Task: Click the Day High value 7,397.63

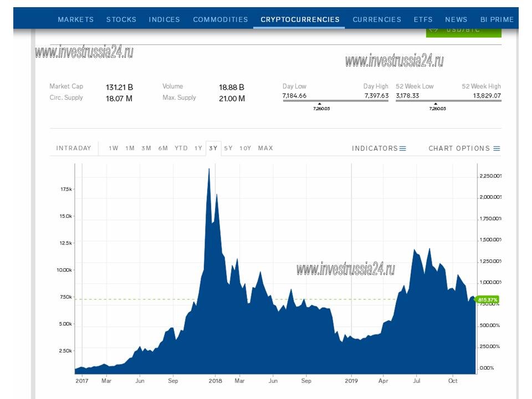Action: [x=376, y=96]
